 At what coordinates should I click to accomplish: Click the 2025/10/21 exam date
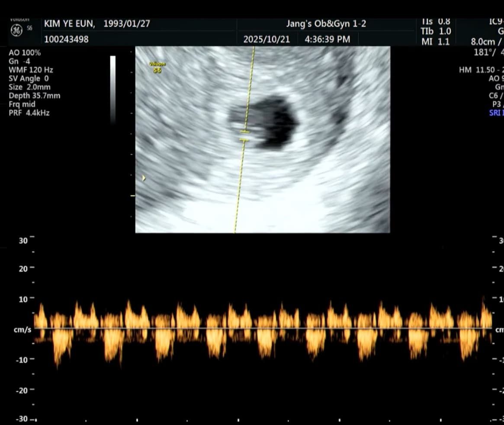(x=266, y=39)
